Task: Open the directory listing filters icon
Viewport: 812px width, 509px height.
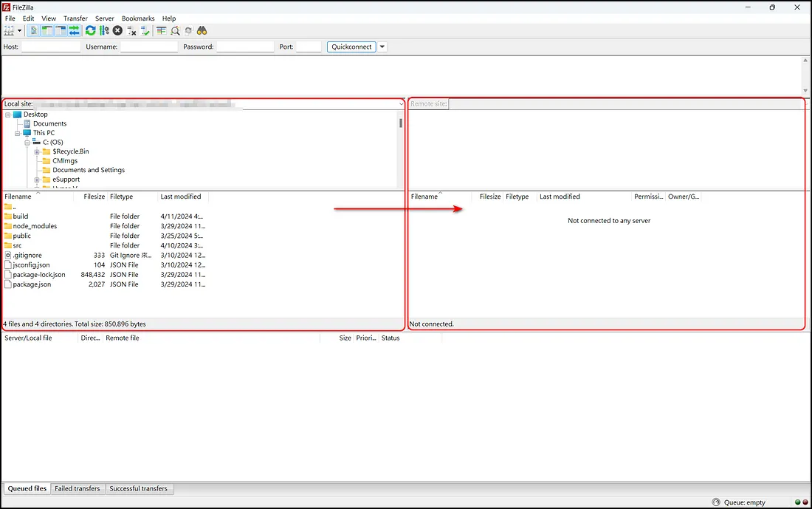Action: pyautogui.click(x=161, y=31)
